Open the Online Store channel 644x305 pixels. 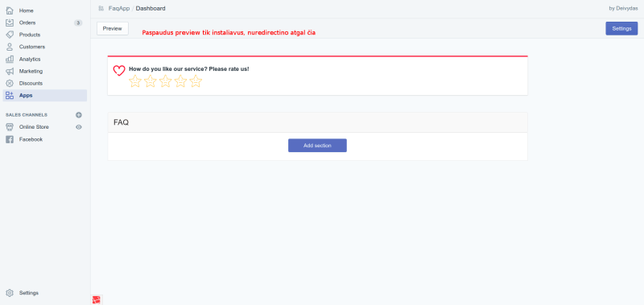click(x=34, y=127)
